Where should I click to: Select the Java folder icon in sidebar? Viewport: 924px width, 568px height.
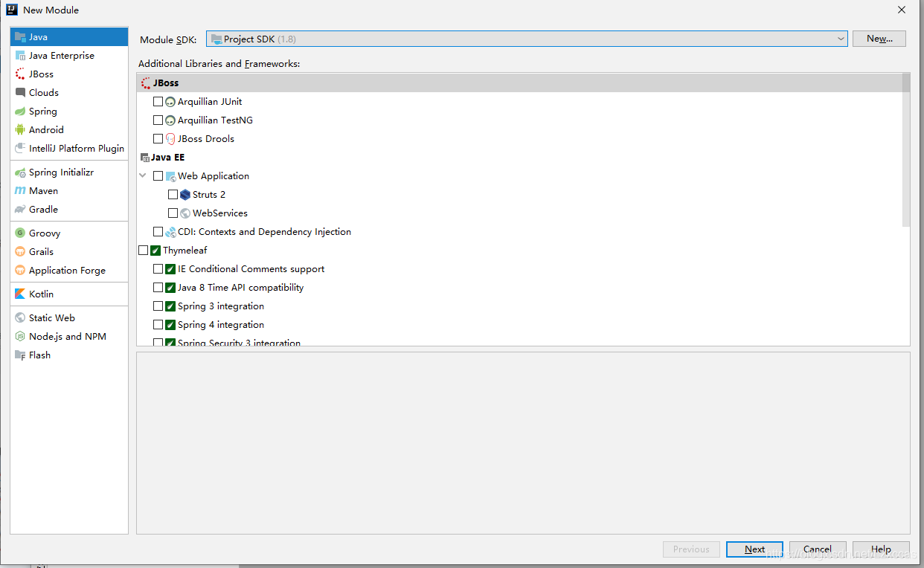coord(20,36)
